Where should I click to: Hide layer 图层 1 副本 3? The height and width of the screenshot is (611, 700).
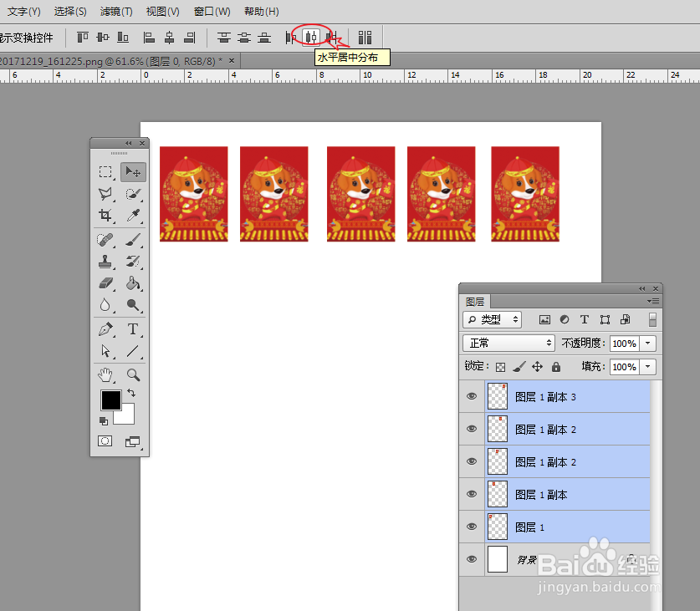[x=472, y=396]
